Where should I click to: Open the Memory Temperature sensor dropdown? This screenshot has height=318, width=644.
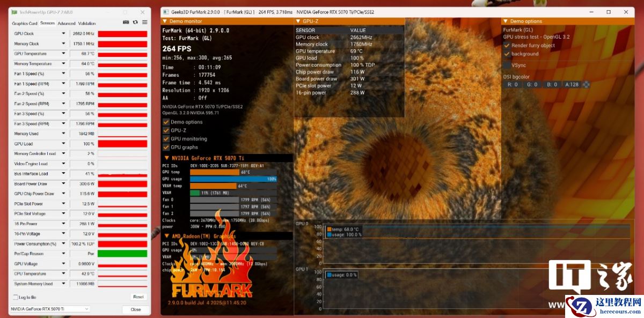pyautogui.click(x=64, y=63)
